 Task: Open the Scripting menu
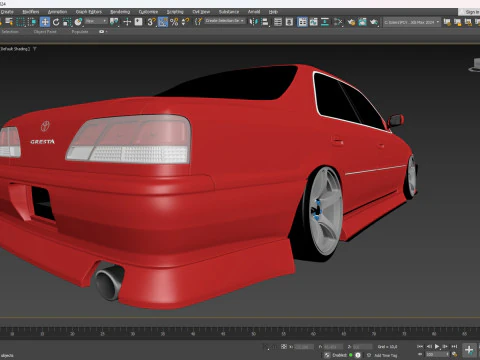point(175,12)
